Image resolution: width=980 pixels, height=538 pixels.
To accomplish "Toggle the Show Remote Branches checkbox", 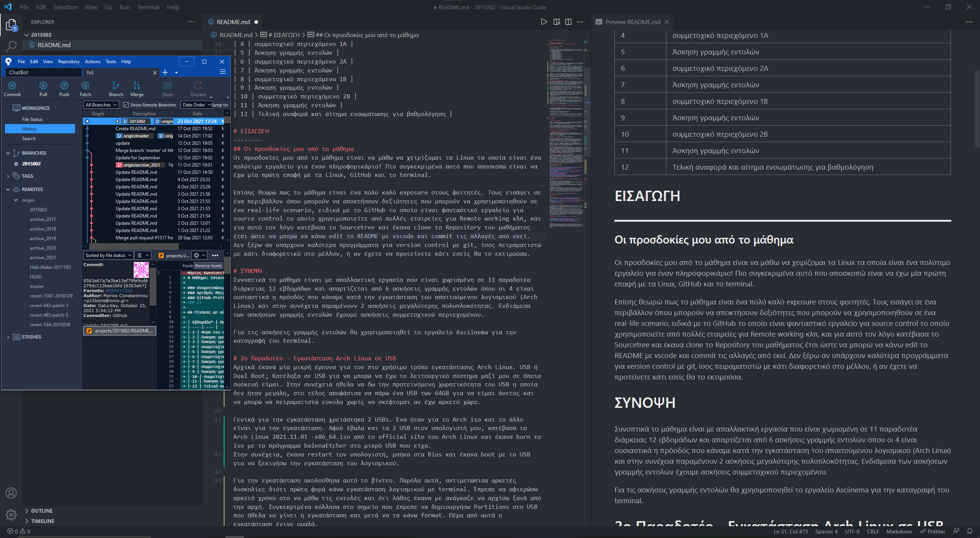I will 126,105.
